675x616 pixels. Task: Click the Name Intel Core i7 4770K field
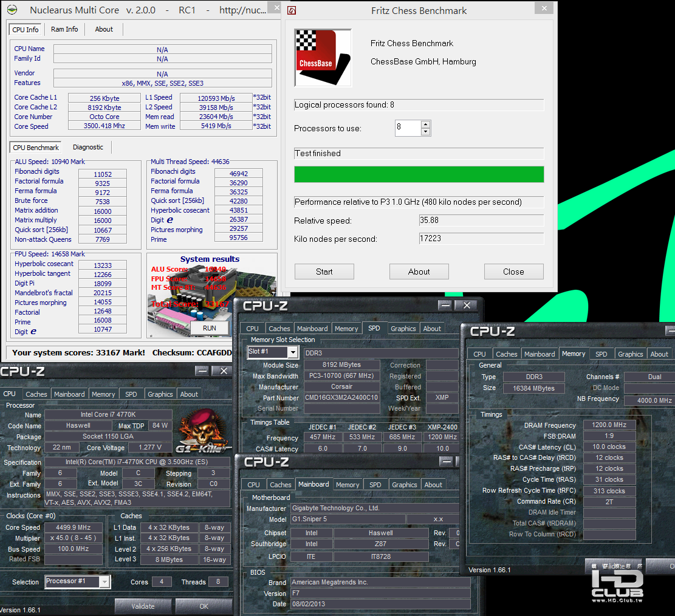pos(108,414)
